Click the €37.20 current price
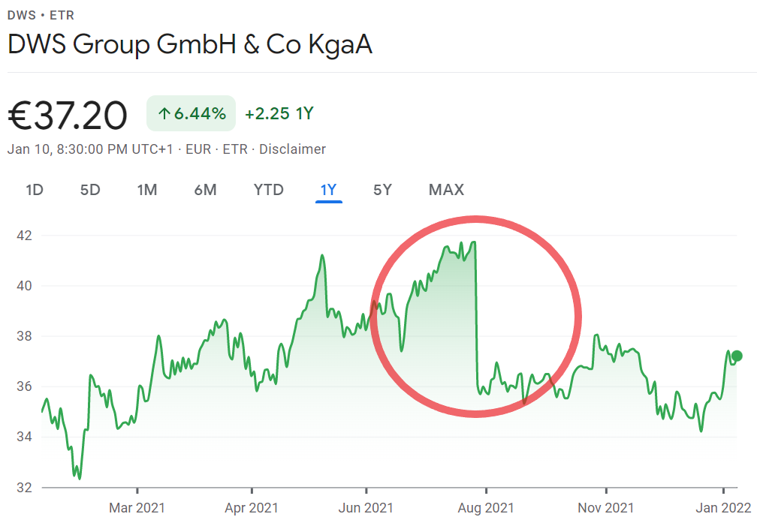The image size is (757, 532). 68,116
